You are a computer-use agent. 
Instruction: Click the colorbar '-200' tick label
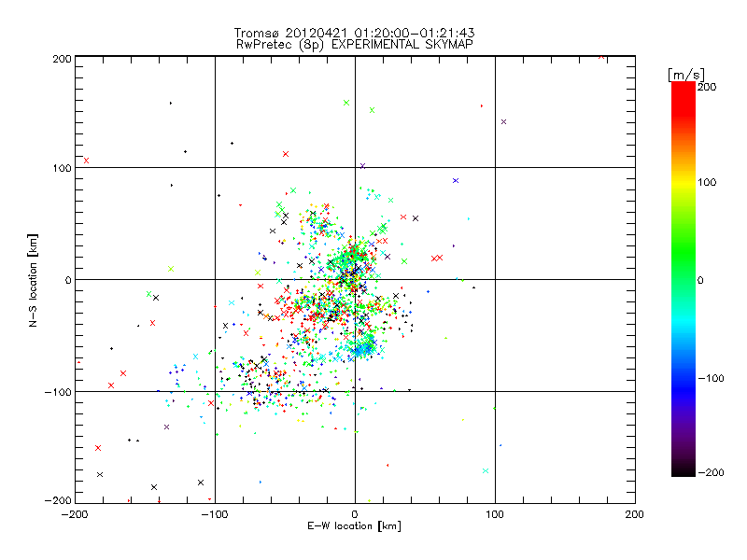coord(711,472)
